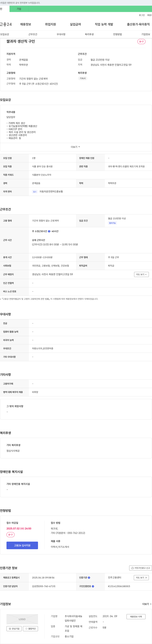Block viewing with 열람차단 button

(x=31, y=629)
